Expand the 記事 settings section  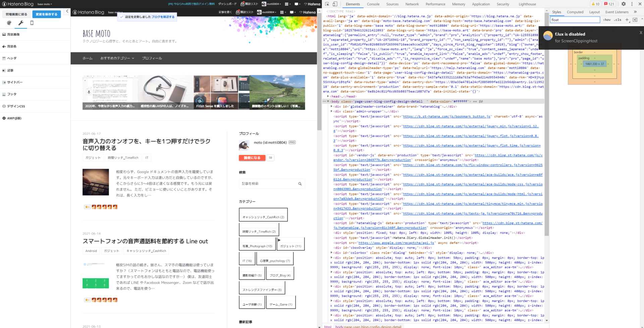pyautogui.click(x=35, y=70)
